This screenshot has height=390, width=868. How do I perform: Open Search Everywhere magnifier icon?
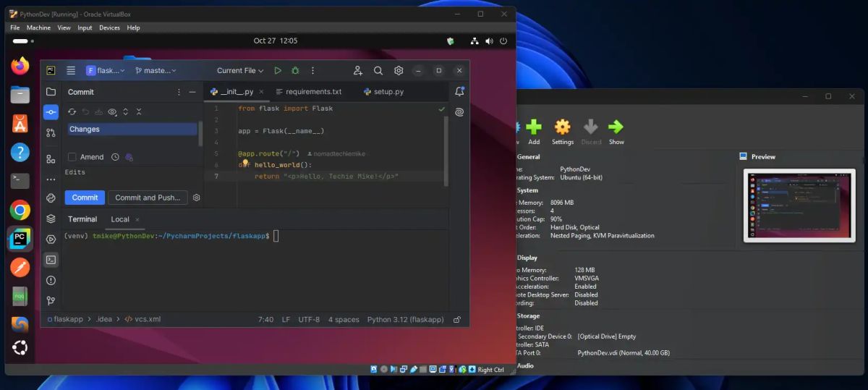pyautogui.click(x=378, y=70)
